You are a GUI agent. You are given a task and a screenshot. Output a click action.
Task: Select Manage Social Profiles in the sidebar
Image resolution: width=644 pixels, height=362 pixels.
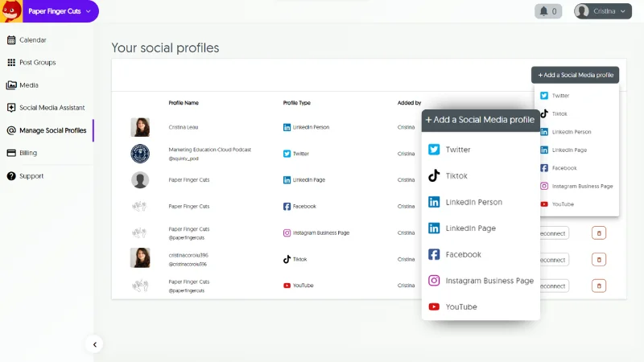pyautogui.click(x=52, y=130)
